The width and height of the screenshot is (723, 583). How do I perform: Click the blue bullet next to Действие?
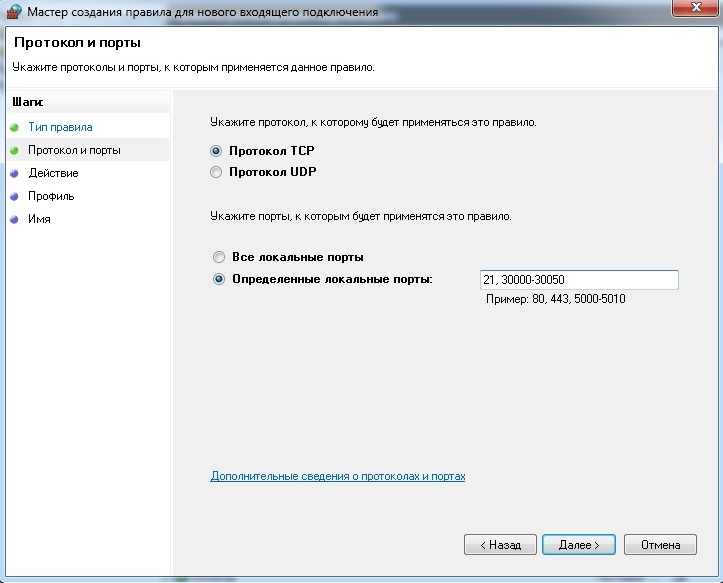pyautogui.click(x=14, y=173)
